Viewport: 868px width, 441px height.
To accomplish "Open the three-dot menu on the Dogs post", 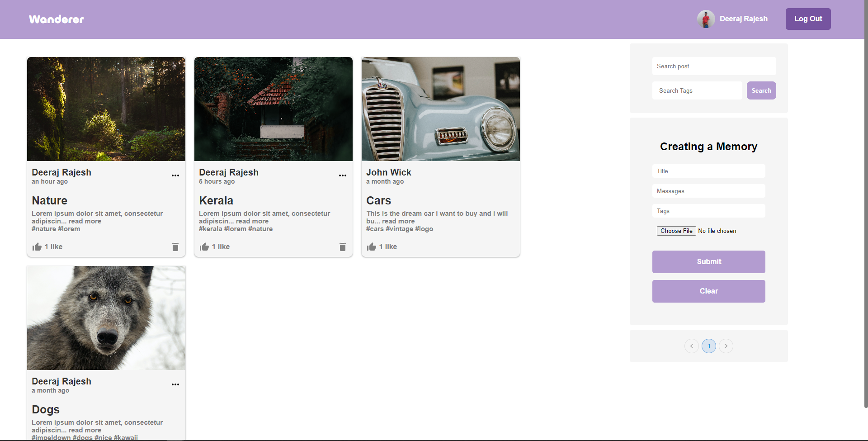I will [x=175, y=384].
